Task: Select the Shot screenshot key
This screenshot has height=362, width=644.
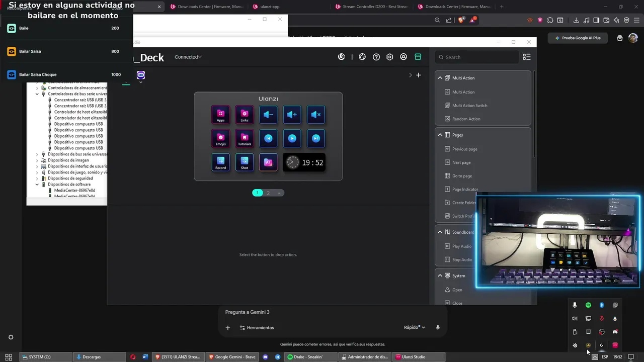Action: coord(245,162)
